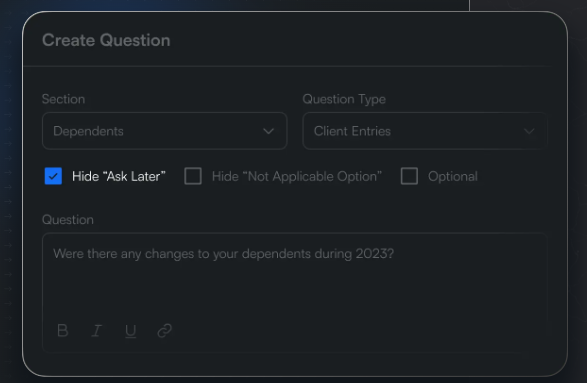Apply italic formatting with the I icon
587x383 pixels.
(97, 331)
